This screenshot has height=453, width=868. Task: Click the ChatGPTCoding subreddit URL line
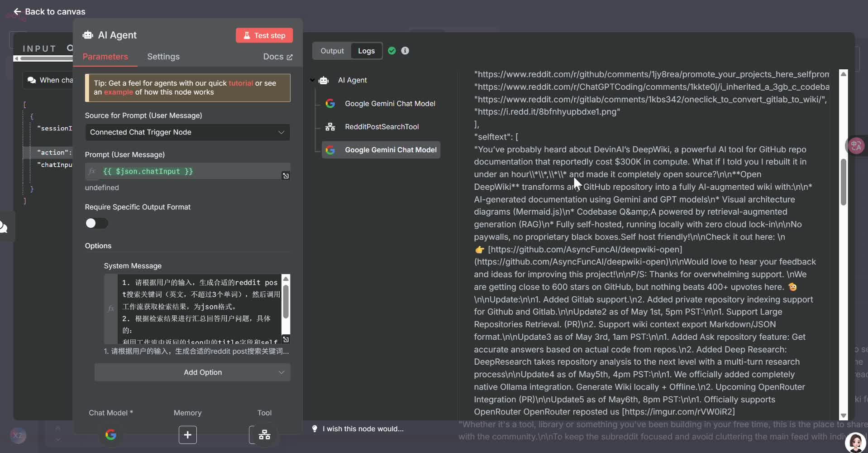point(652,87)
